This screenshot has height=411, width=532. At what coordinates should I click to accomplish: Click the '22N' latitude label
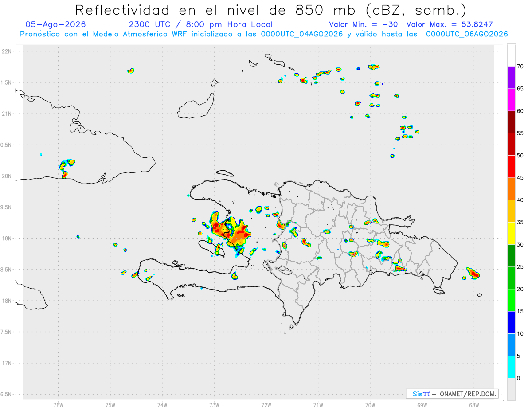7,51
